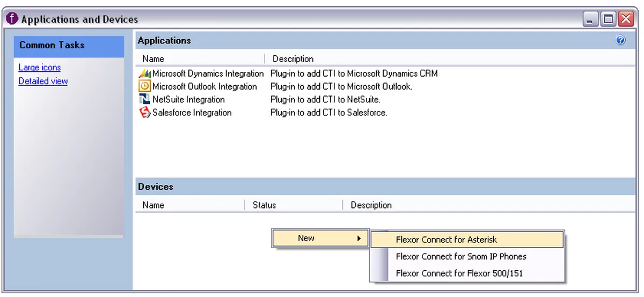Click the NetSuite Integration icon
The width and height of the screenshot is (644, 297).
145,99
